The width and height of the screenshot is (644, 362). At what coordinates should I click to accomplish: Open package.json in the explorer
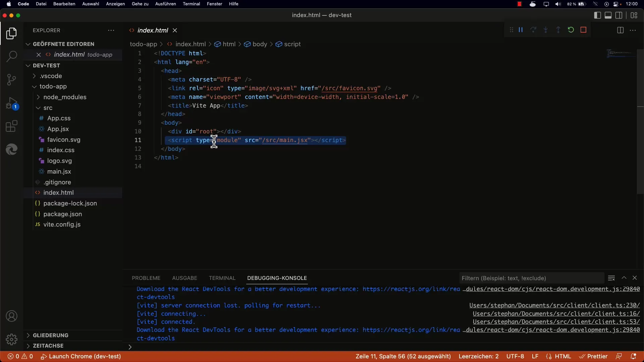pos(62,214)
